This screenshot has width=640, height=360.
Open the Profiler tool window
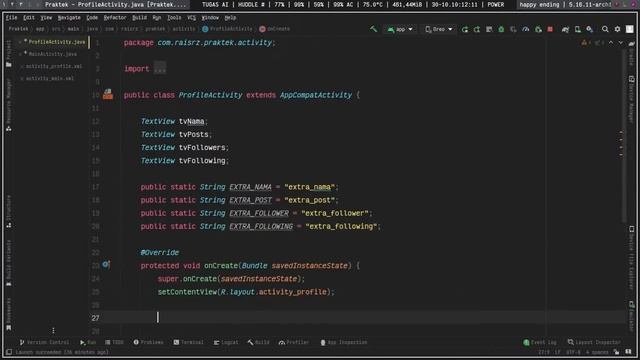[x=294, y=342]
